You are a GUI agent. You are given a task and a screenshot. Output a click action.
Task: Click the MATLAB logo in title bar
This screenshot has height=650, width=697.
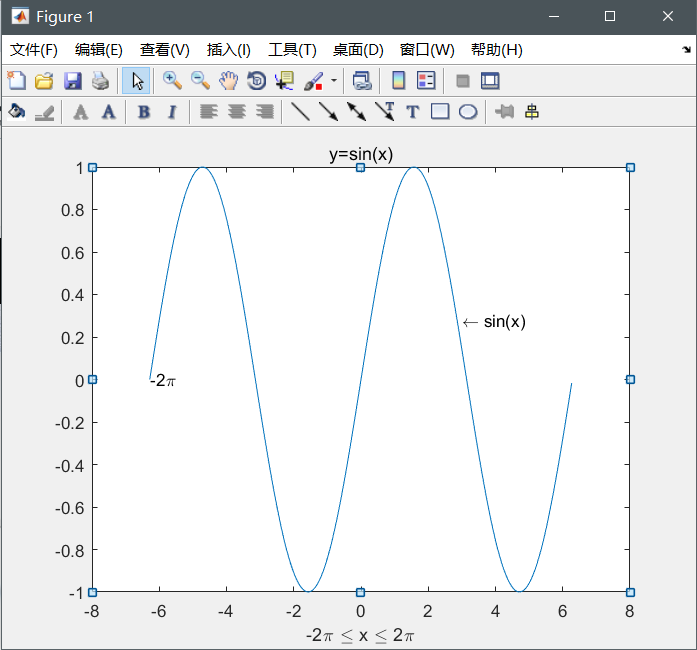click(x=20, y=16)
